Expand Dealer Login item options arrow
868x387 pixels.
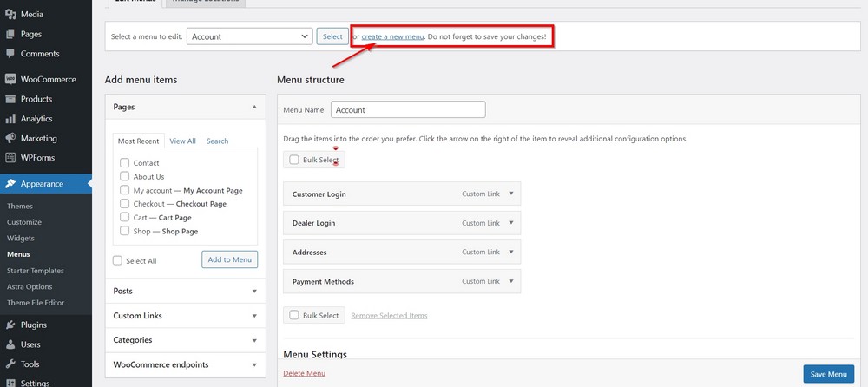511,223
